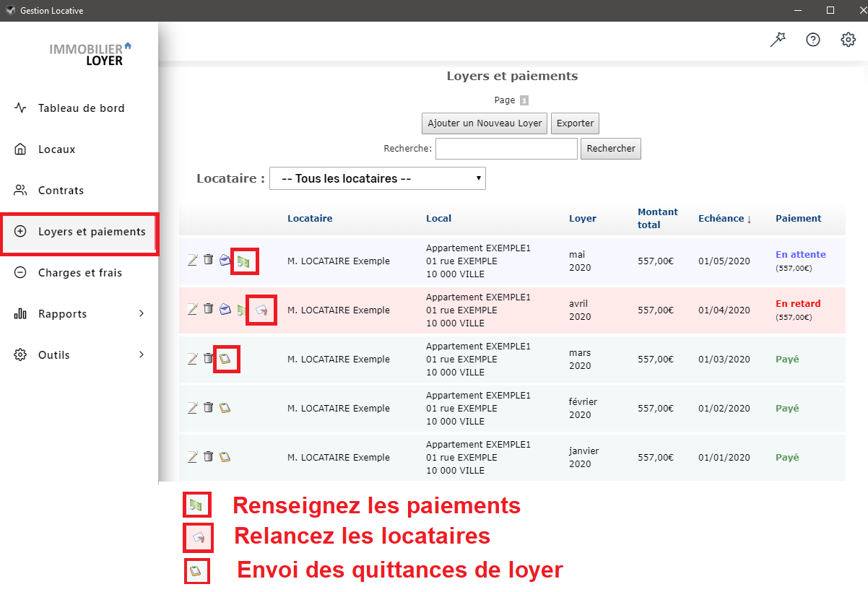Screen dimensions: 868x592
Task: Delete the mai 2020 rent entry
Action: (208, 259)
